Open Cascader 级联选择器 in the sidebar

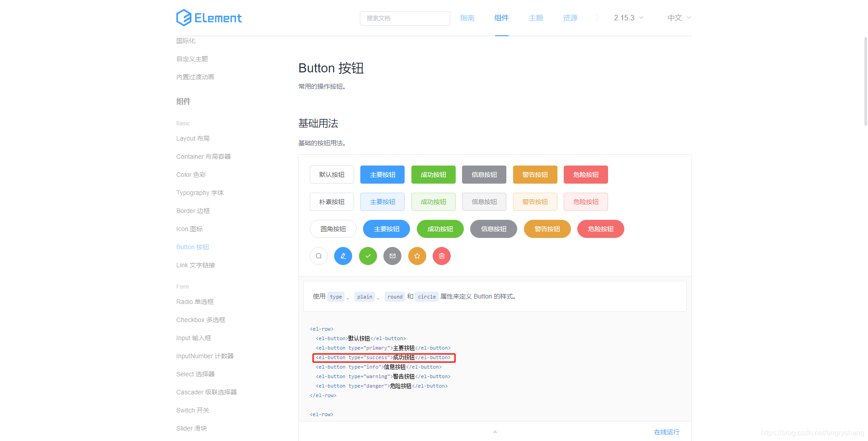[207, 392]
